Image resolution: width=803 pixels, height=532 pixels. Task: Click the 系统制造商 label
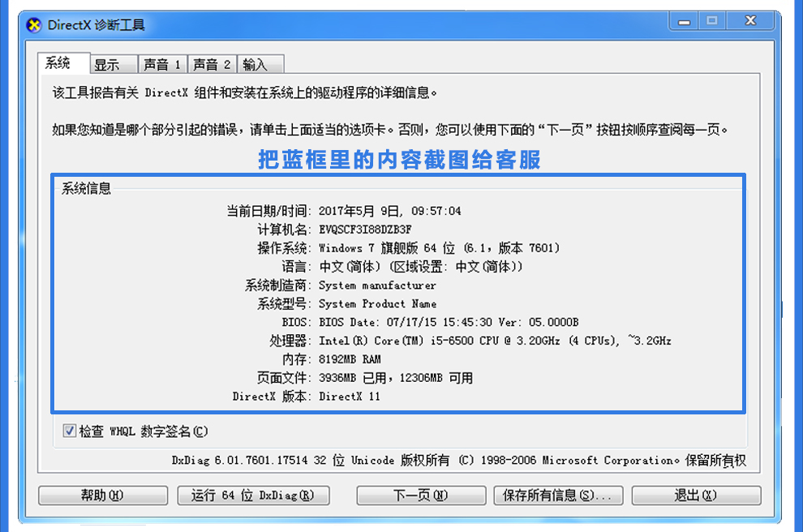277,285
